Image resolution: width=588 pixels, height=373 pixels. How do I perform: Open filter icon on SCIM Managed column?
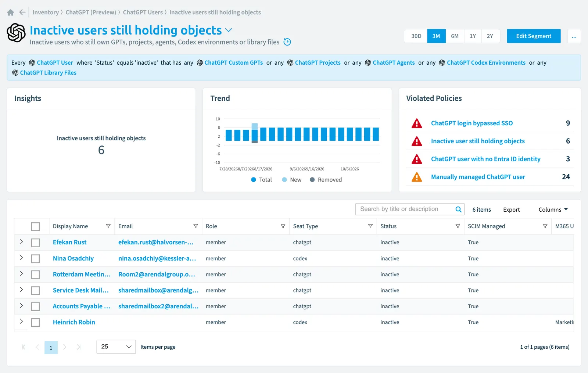click(x=545, y=226)
